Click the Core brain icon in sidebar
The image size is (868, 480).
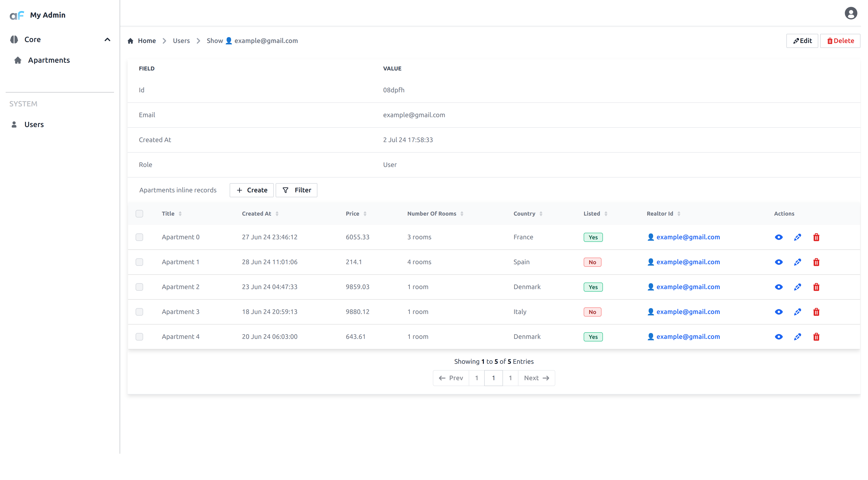[x=14, y=39]
